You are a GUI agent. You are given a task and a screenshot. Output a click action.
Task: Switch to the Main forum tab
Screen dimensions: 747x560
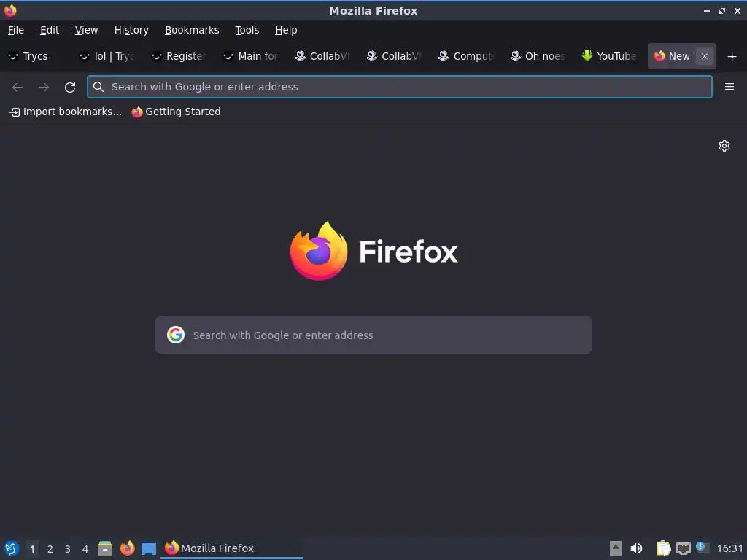[252, 56]
